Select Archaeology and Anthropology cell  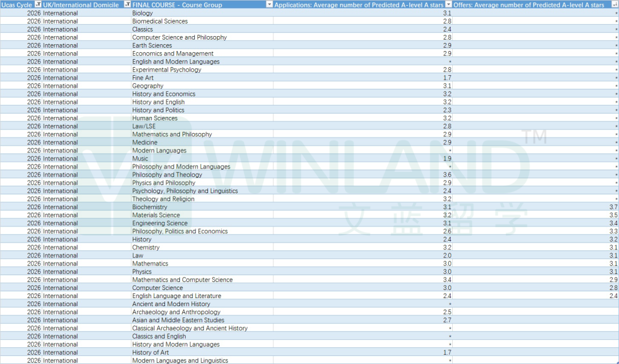pos(202,312)
